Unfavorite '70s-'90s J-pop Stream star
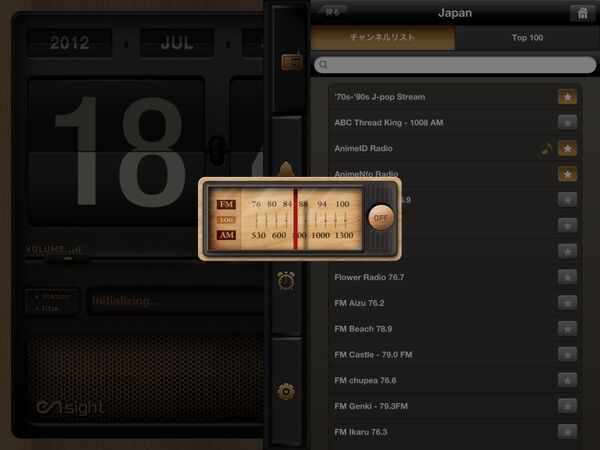 [x=567, y=97]
